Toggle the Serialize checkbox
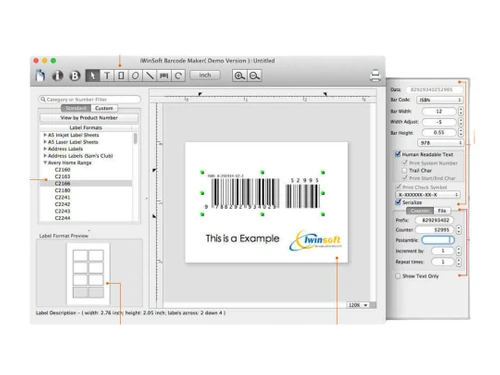The width and height of the screenshot is (500, 375). click(x=398, y=202)
